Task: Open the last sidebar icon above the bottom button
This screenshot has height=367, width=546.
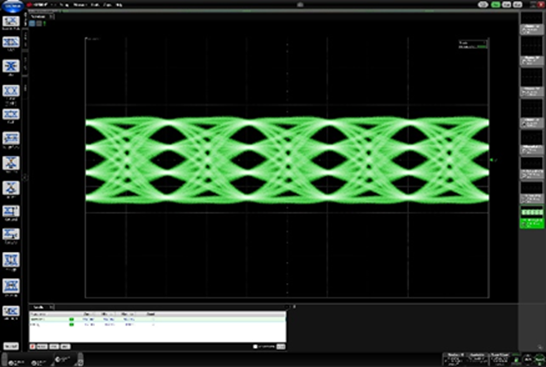Action: tap(11, 311)
